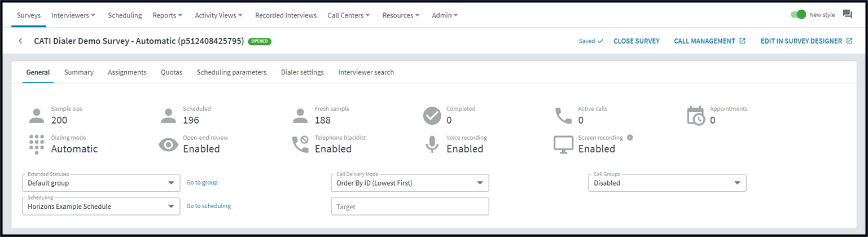Click the Target input field
868x237 pixels.
[410, 207]
